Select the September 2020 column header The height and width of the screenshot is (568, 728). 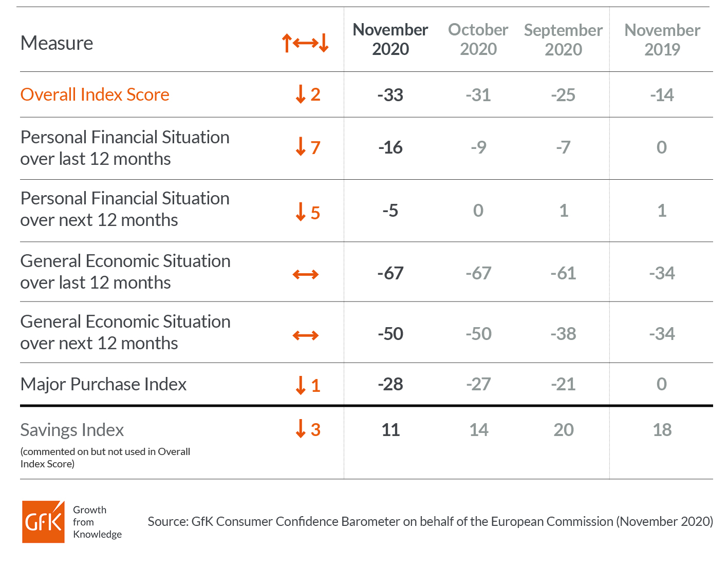click(x=563, y=40)
